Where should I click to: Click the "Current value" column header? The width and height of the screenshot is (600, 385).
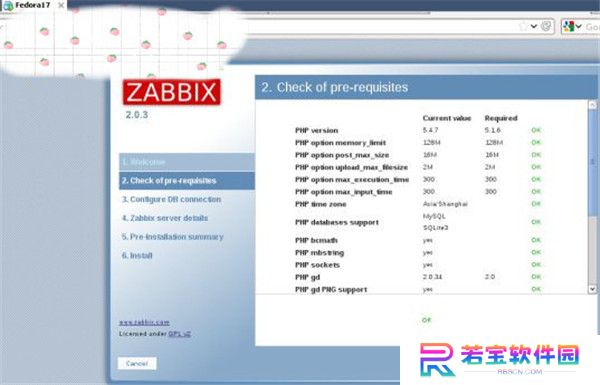[447, 118]
